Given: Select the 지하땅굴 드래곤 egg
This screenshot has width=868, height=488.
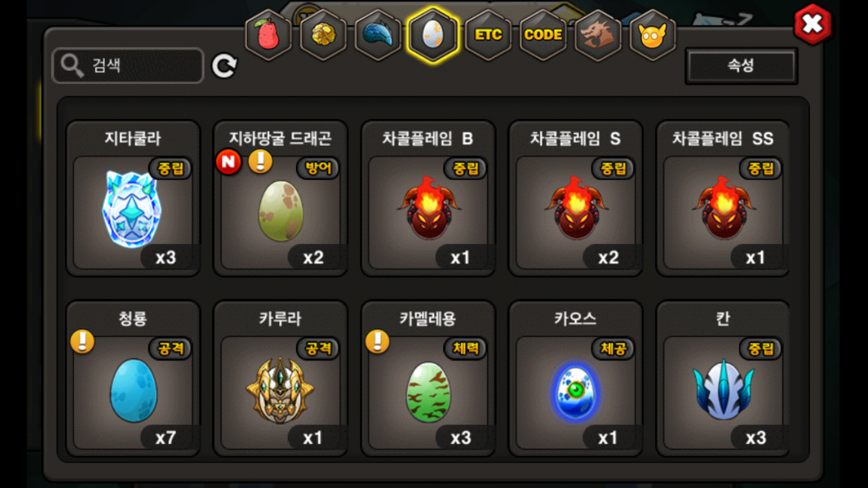Looking at the screenshot, I should (280, 198).
